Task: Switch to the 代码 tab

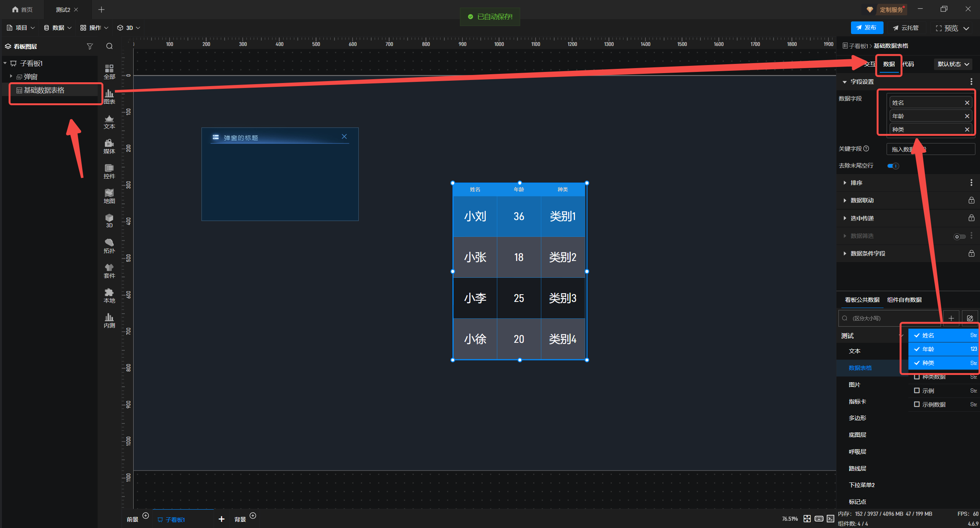Action: tap(908, 64)
